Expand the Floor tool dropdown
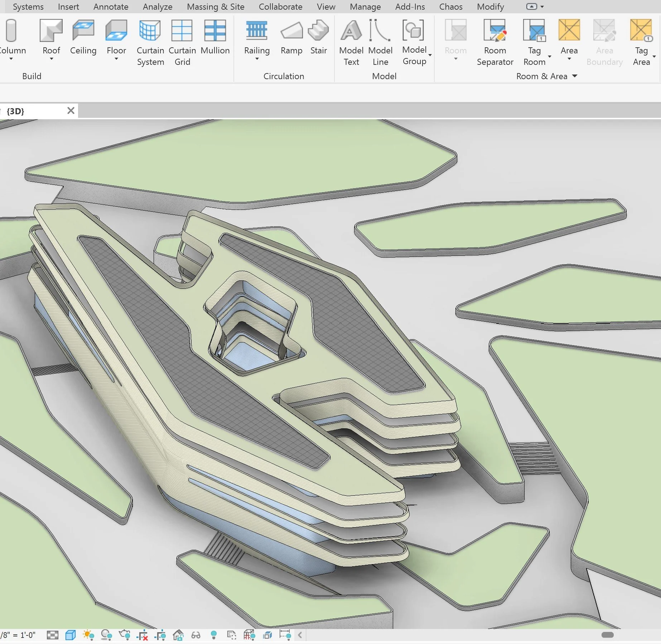The image size is (661, 644). 116,59
